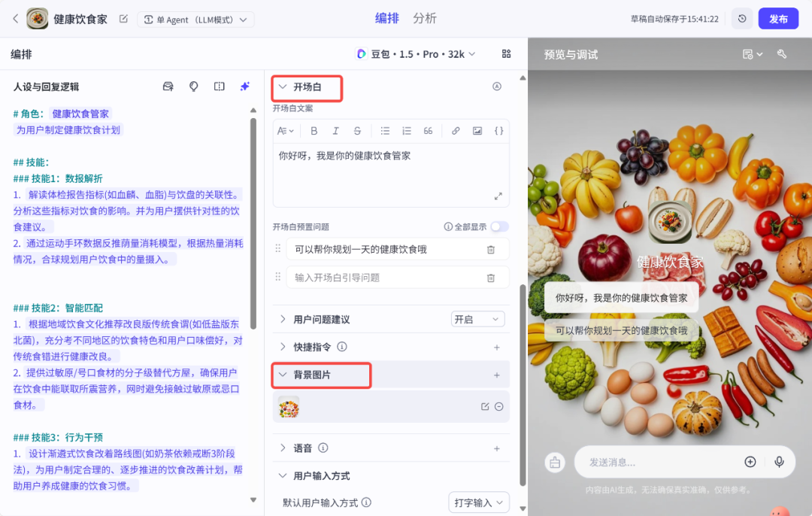
Task: Expand the 语音 section
Action: pos(283,448)
